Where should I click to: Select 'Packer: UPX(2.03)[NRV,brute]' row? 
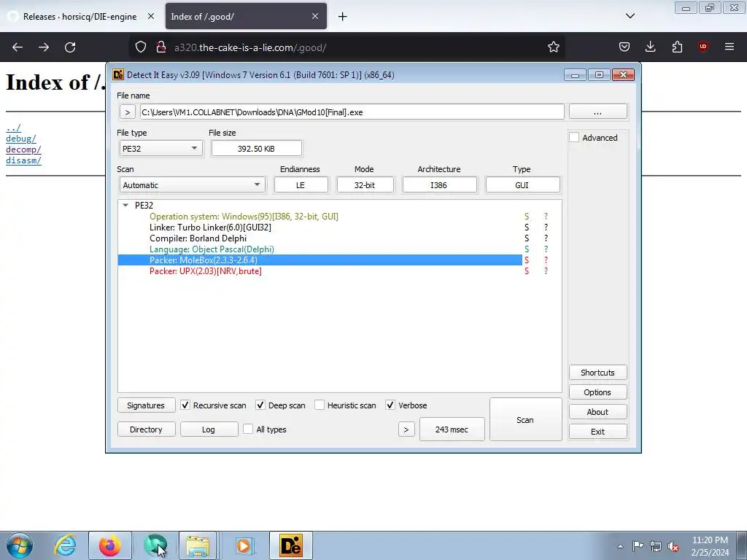320,271
